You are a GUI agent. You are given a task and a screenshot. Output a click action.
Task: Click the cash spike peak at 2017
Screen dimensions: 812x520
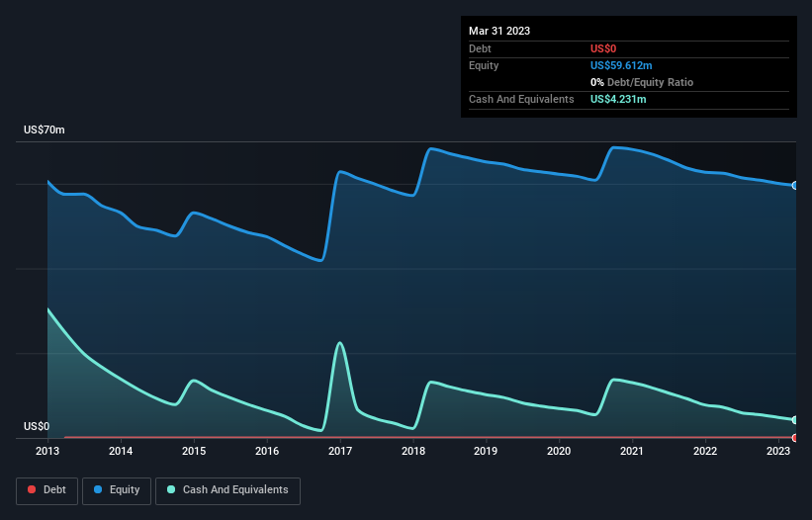pos(339,342)
